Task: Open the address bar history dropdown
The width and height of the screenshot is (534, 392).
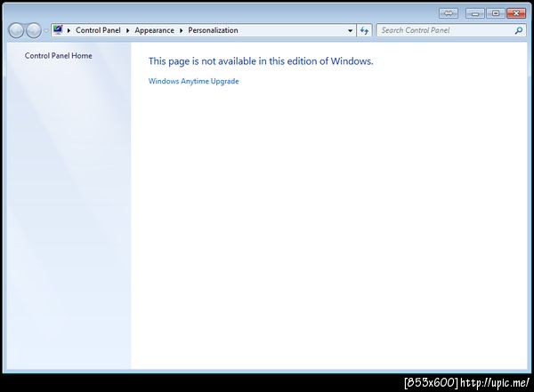Action: coord(350,30)
